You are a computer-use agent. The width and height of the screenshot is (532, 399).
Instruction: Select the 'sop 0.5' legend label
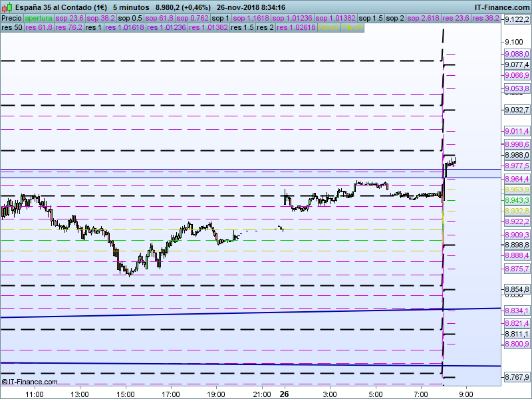(x=130, y=19)
